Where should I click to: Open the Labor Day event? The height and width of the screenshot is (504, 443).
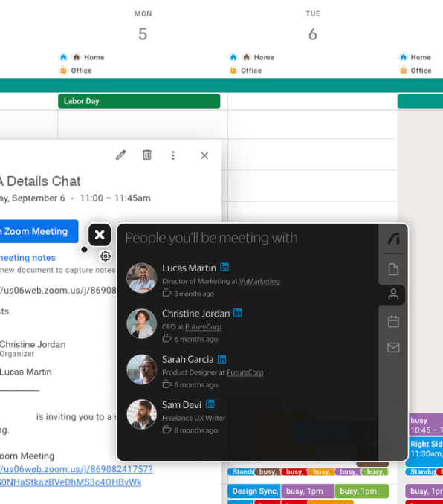pos(139,101)
